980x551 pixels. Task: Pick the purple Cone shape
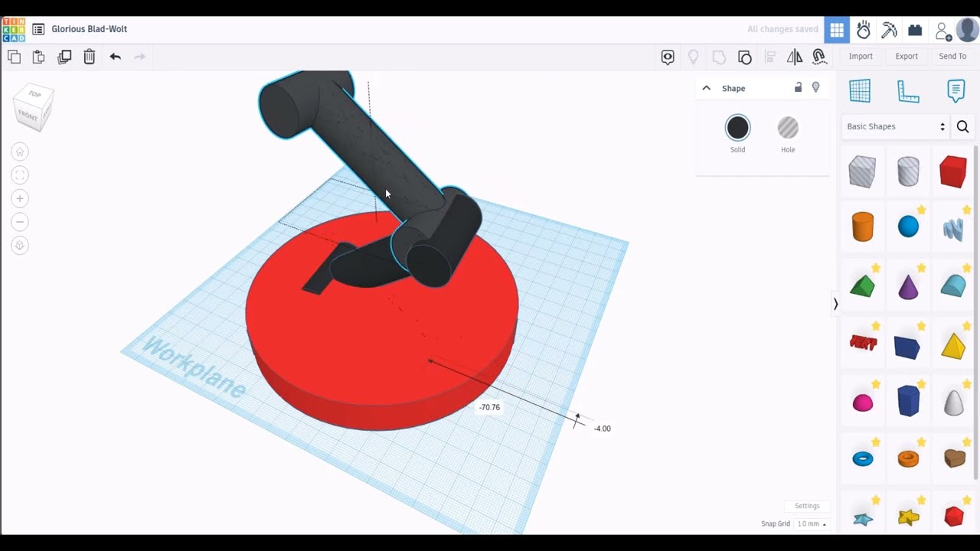point(908,287)
